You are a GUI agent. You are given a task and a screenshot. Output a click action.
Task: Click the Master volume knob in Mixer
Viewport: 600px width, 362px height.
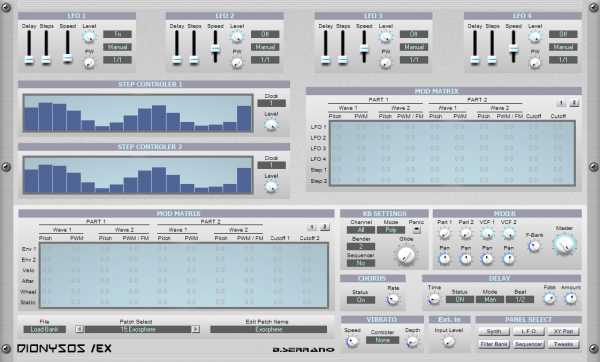pos(564,245)
